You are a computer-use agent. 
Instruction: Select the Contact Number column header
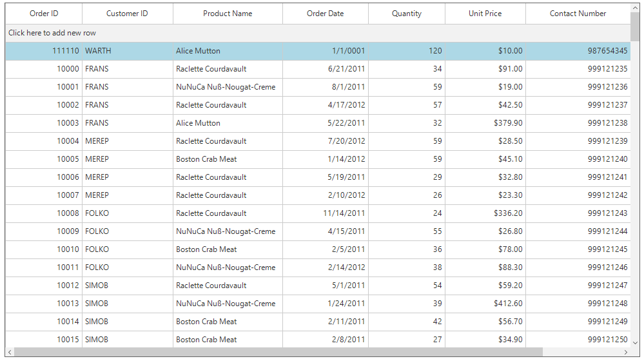[x=578, y=14]
